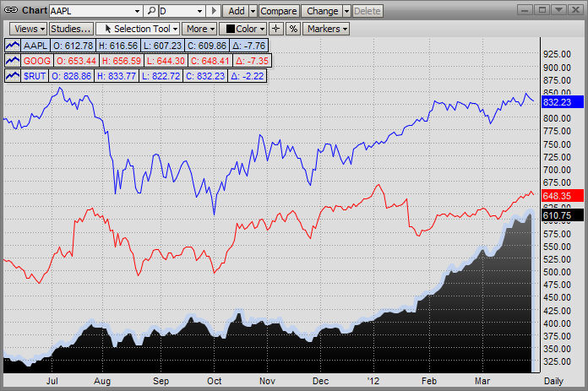This screenshot has height=391, width=588.
Task: Expand the Add button dropdown arrow
Action: tap(253, 11)
